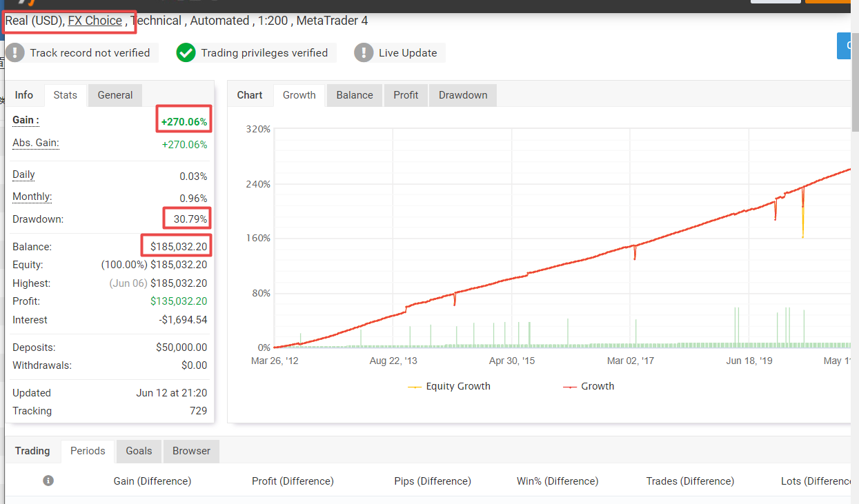Open the Browser tab

(x=191, y=451)
